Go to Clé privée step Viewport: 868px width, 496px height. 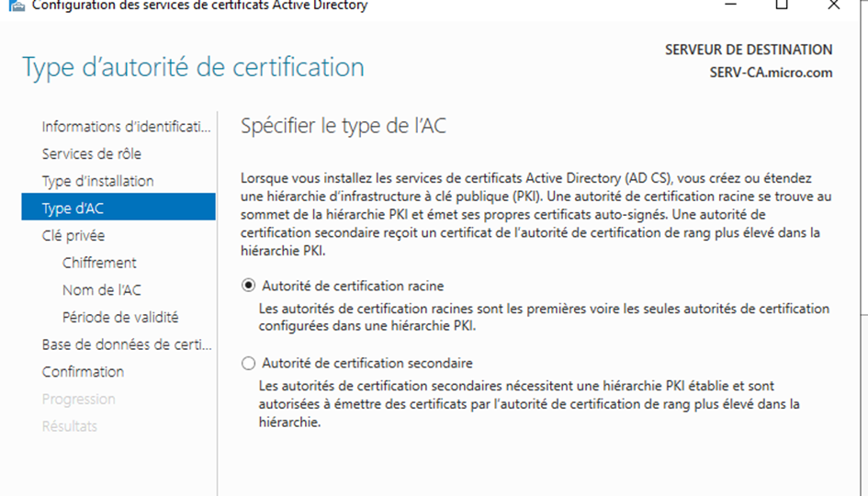[73, 236]
